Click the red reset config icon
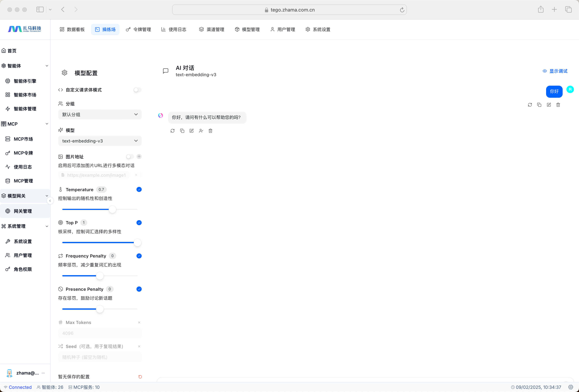This screenshot has height=392, width=579. (x=140, y=377)
